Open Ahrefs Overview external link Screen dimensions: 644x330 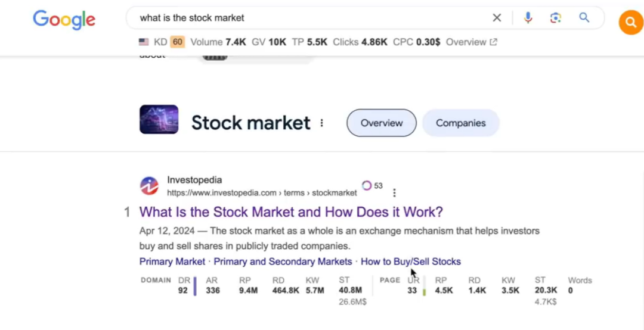pyautogui.click(x=471, y=42)
